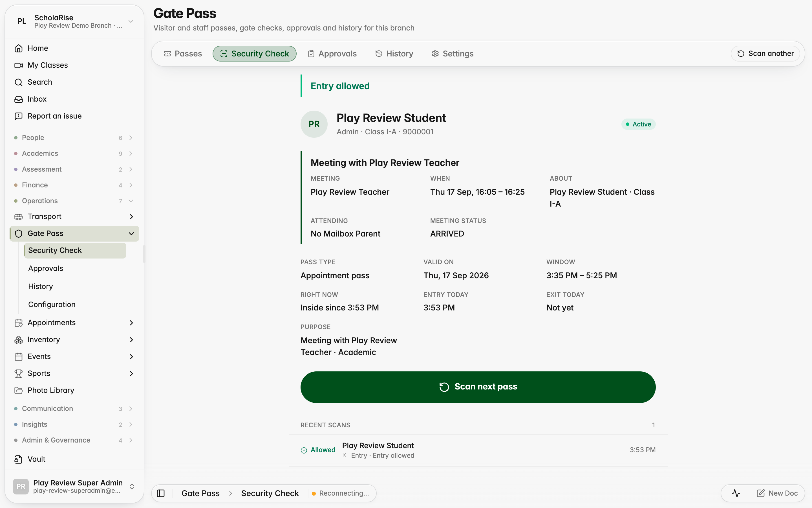Click the My Classes camera icon
This screenshot has width=812, height=508.
pyautogui.click(x=19, y=65)
